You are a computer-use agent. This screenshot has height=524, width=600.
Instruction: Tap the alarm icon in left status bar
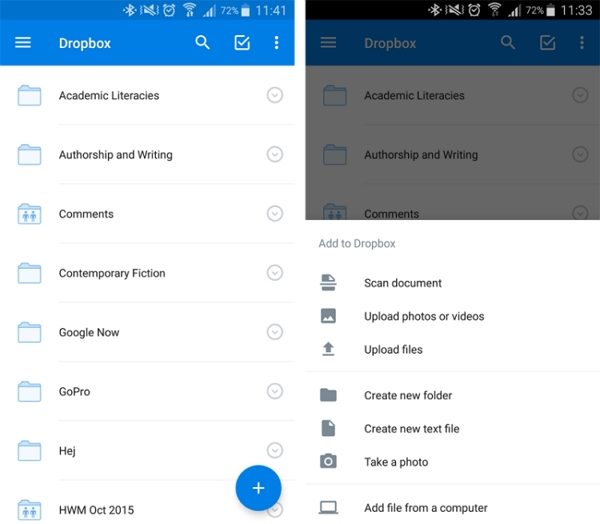click(169, 10)
